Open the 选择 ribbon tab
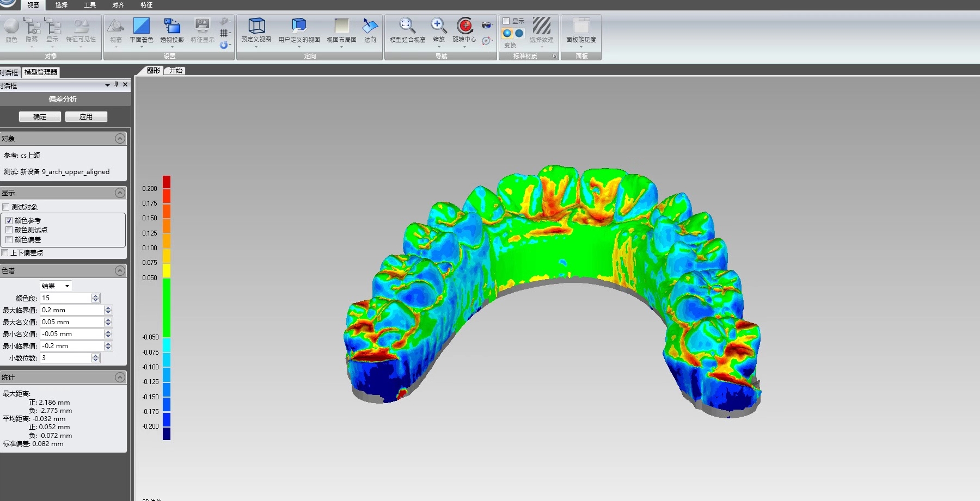The image size is (980, 501). (62, 5)
